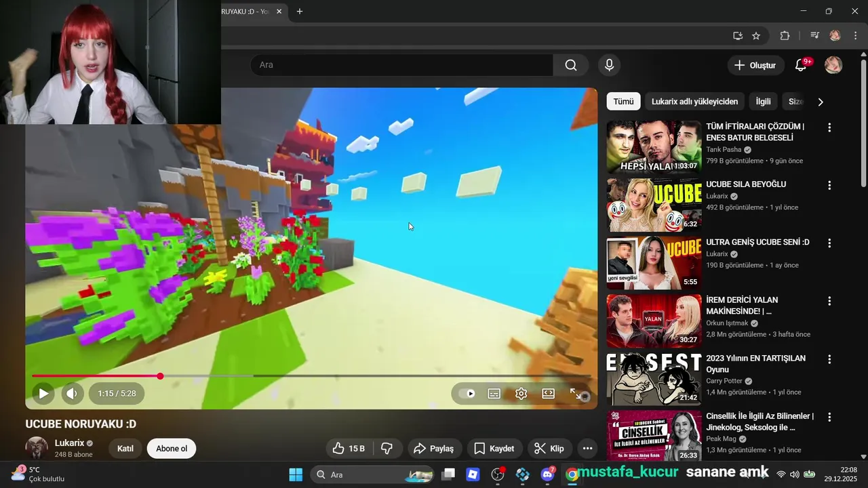Open Task View on the taskbar
The width and height of the screenshot is (868, 488).
tap(448, 474)
